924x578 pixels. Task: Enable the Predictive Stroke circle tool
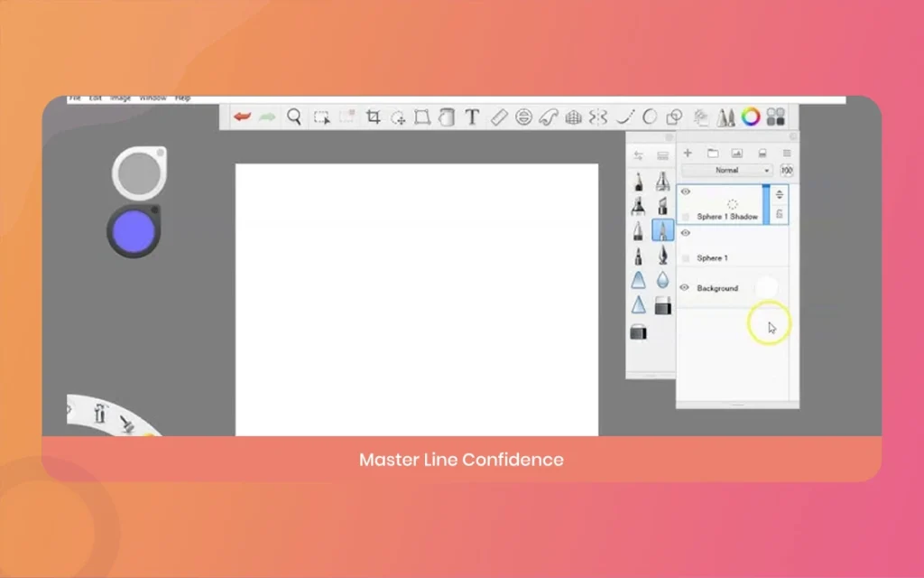650,117
